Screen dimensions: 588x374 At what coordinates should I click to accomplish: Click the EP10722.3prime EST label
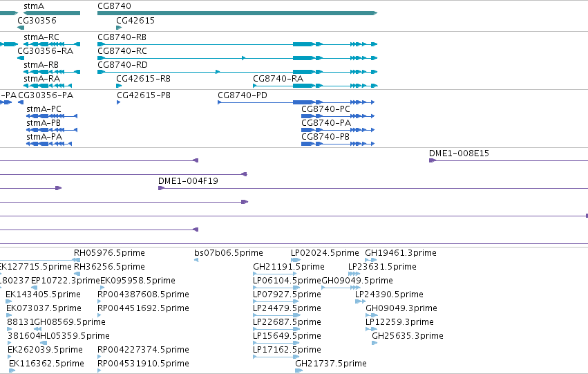(x=66, y=281)
